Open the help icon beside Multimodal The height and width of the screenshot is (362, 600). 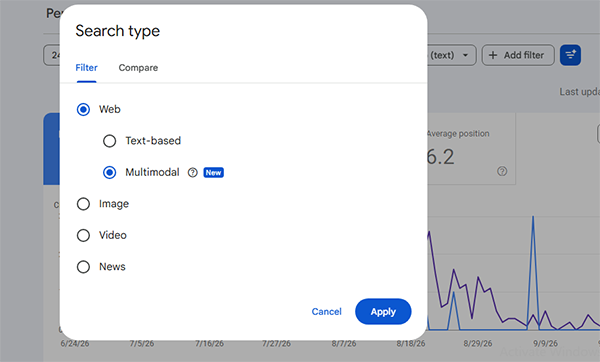[192, 173]
